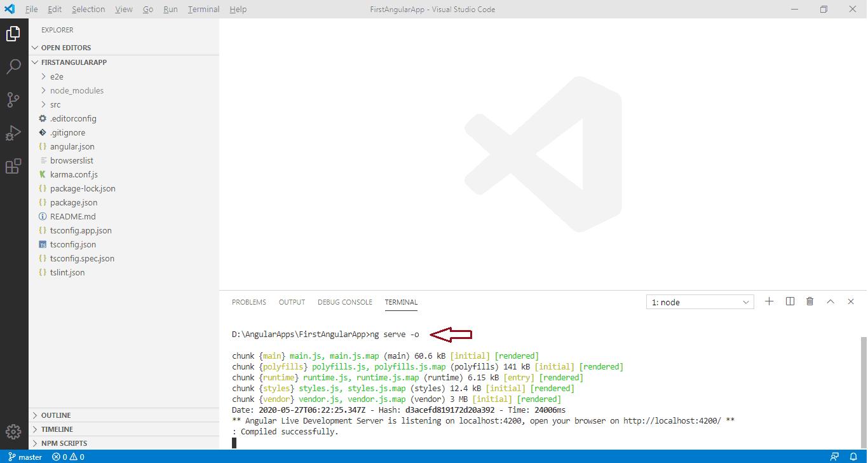Viewport: 868px width, 463px height.
Task: Click the master branch status indicator
Action: (25, 457)
